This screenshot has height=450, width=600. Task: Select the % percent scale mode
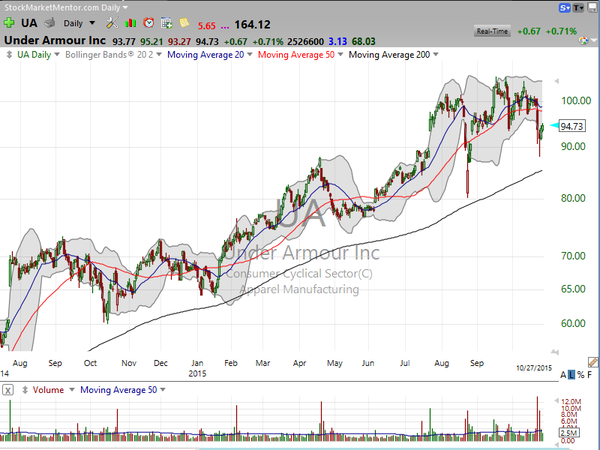[581, 375]
